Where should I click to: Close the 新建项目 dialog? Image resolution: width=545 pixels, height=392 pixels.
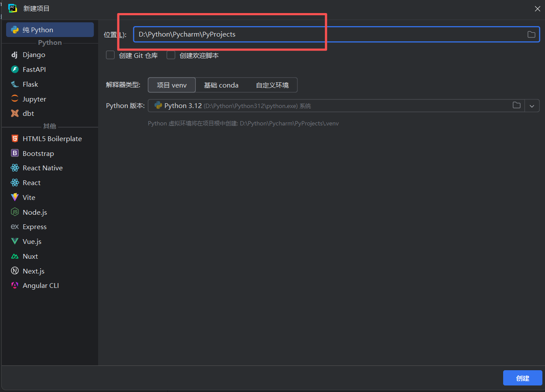pos(538,9)
